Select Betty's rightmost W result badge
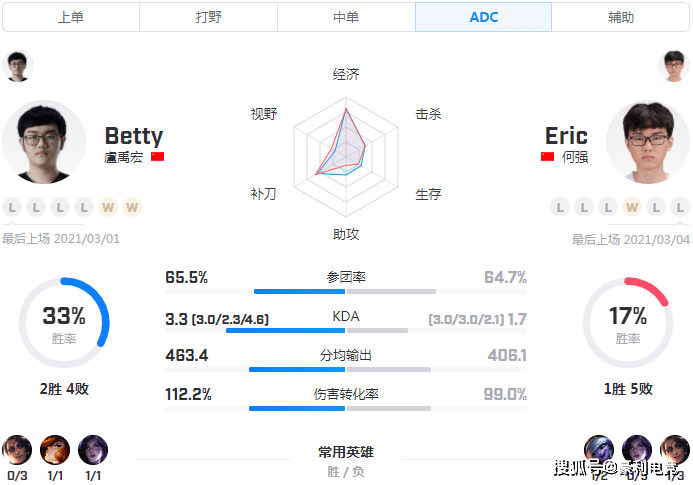693x485 pixels. click(132, 207)
